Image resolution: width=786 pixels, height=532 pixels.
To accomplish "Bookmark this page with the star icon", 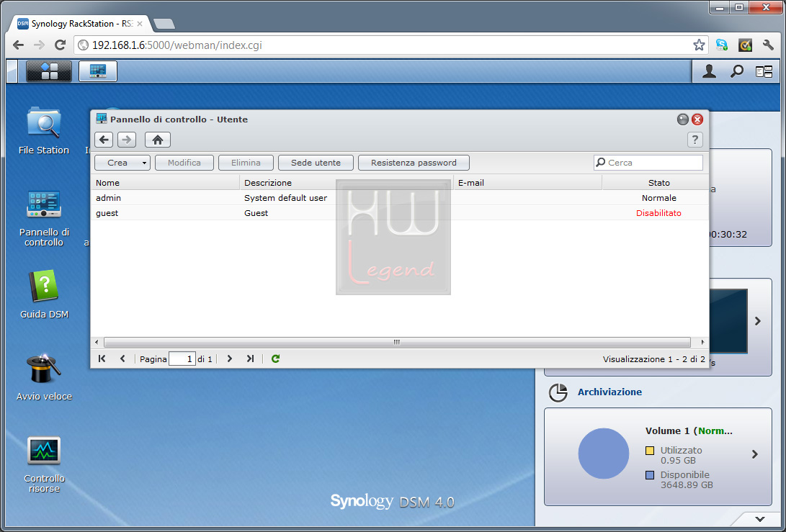I will [699, 45].
